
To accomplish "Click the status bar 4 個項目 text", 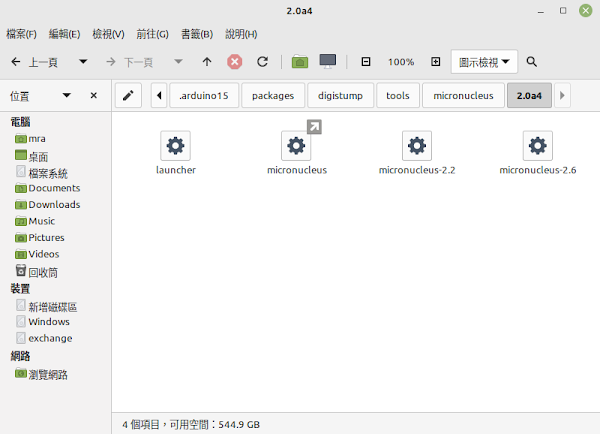I will [141, 424].
